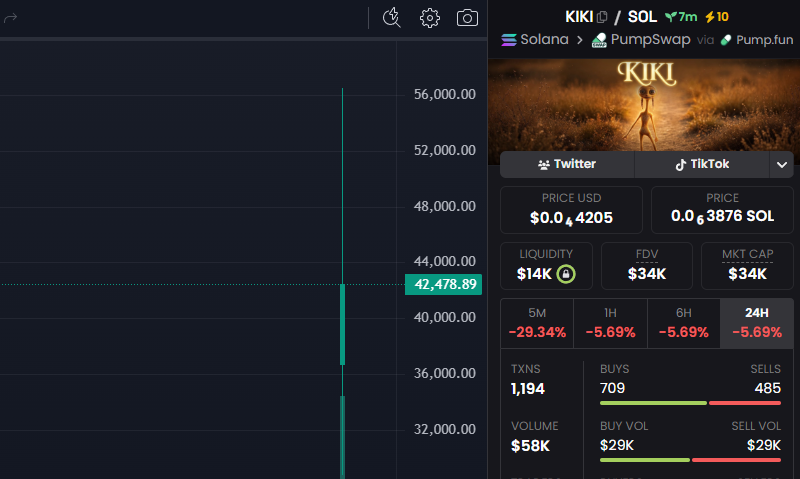800x479 pixels.
Task: Click the PumpSwap logo icon
Action: [599, 40]
